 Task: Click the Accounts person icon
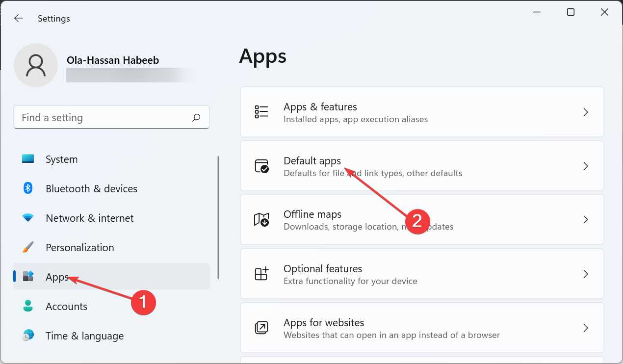(x=28, y=306)
